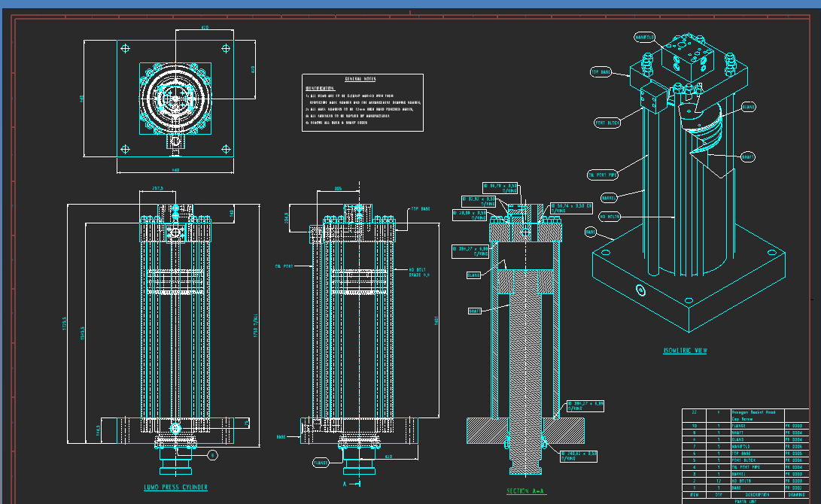This screenshot has width=821, height=504.
Task: Click the MANIFOLD callout balloon in isometric view
Action: [645, 37]
